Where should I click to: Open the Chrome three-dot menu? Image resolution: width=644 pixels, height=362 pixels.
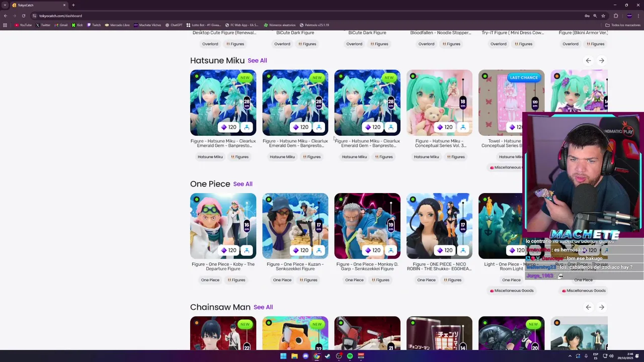(638, 16)
